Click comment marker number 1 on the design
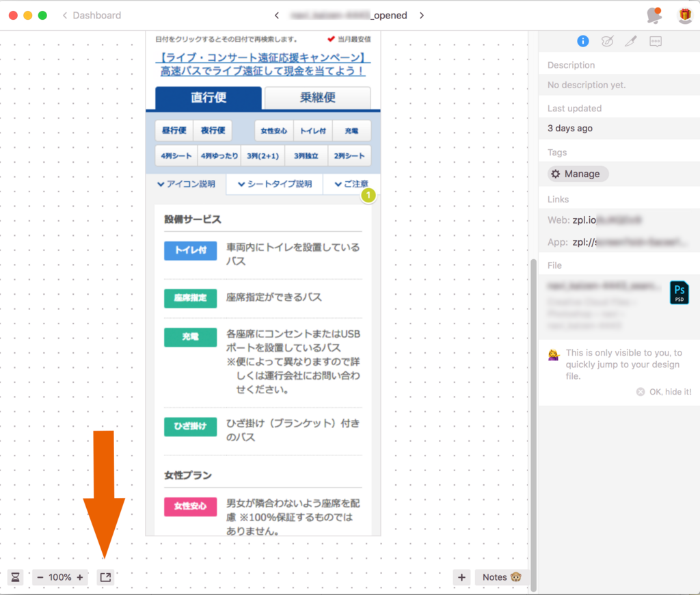 368,195
